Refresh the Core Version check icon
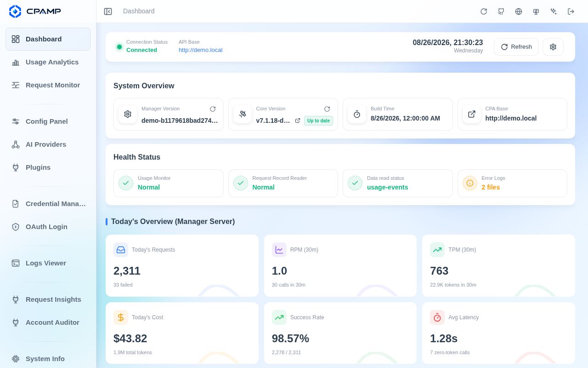This screenshot has height=368, width=588. 327,109
